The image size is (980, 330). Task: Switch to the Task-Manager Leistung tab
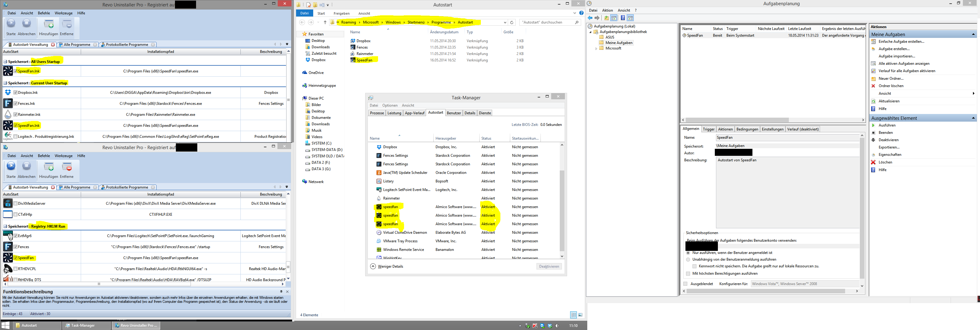[x=394, y=113]
